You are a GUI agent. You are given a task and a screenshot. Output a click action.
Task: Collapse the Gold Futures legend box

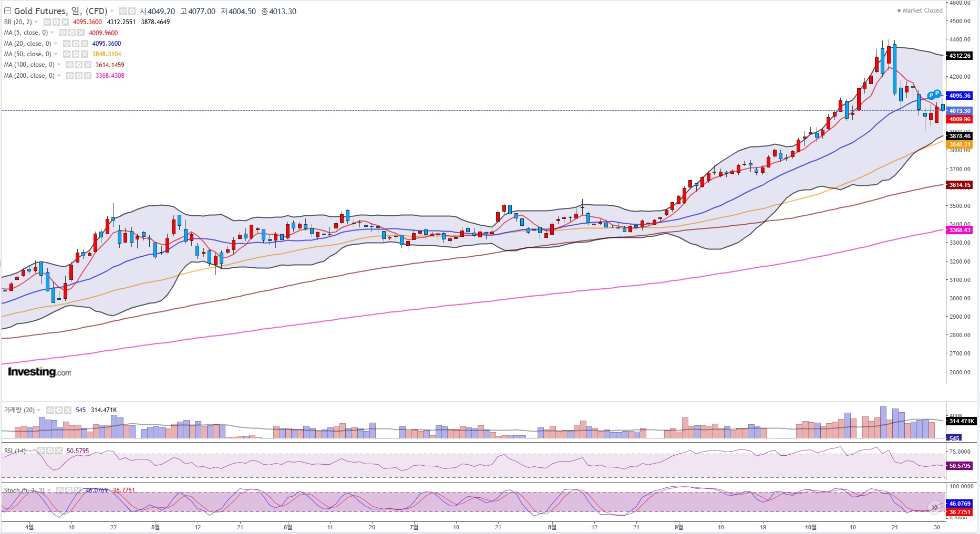click(7, 11)
